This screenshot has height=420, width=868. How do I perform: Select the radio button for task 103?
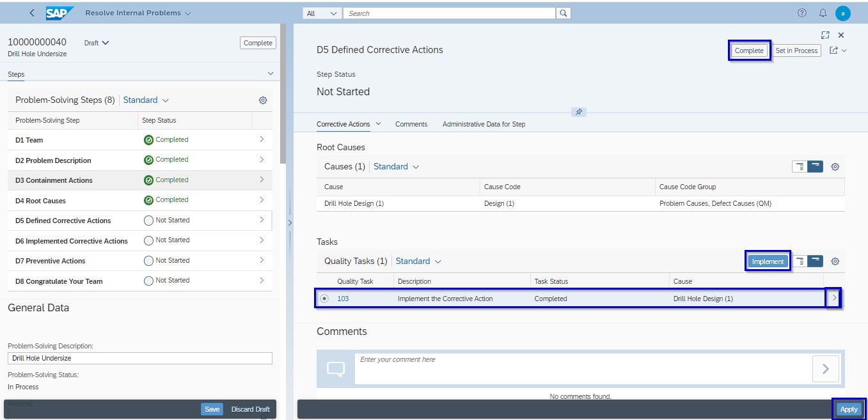pyautogui.click(x=326, y=298)
